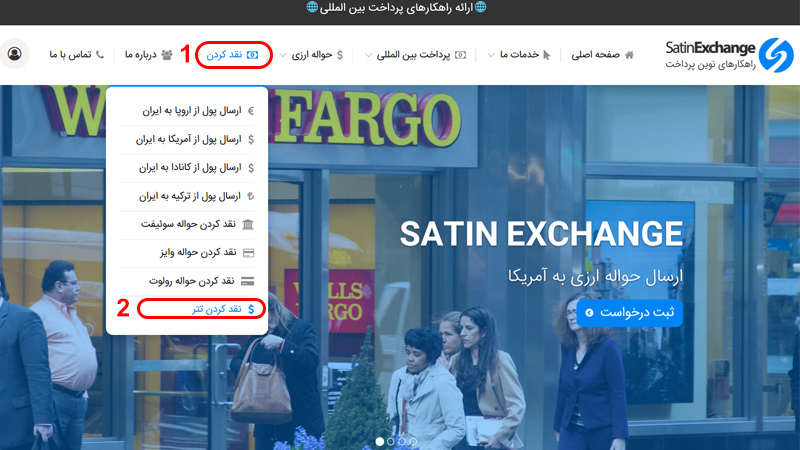The width and height of the screenshot is (800, 450).
Task: Click the phone icon beside تماس با ما
Action: [x=100, y=55]
